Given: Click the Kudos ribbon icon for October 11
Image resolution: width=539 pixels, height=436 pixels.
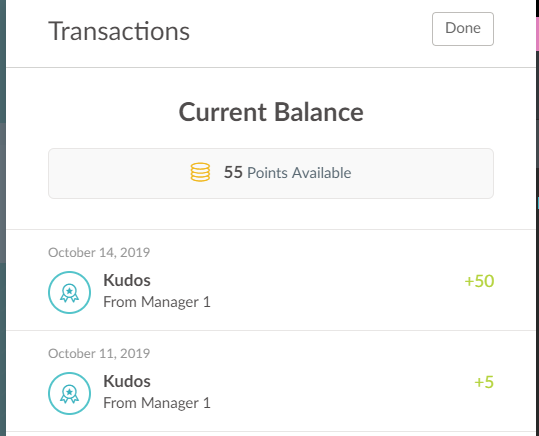Looking at the screenshot, I should point(69,393).
